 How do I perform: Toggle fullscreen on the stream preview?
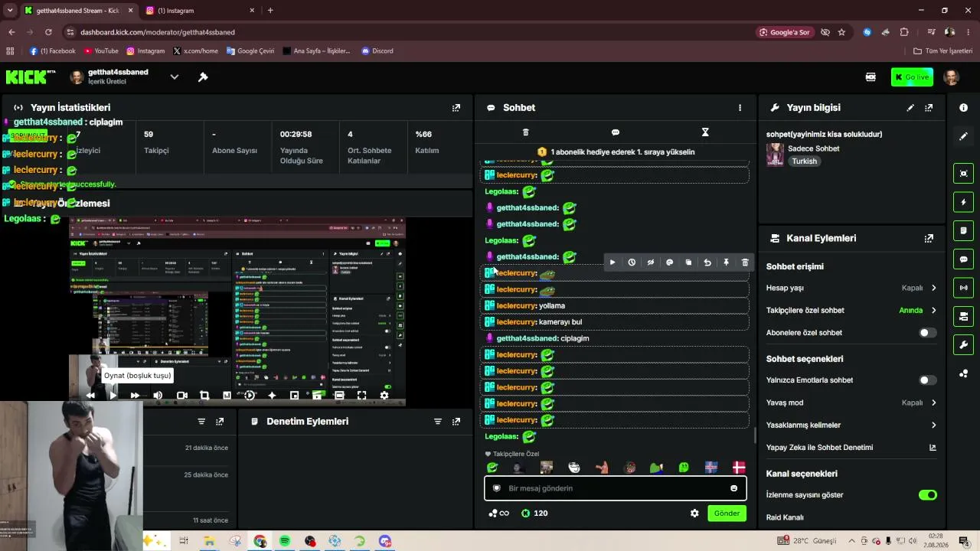[361, 396]
